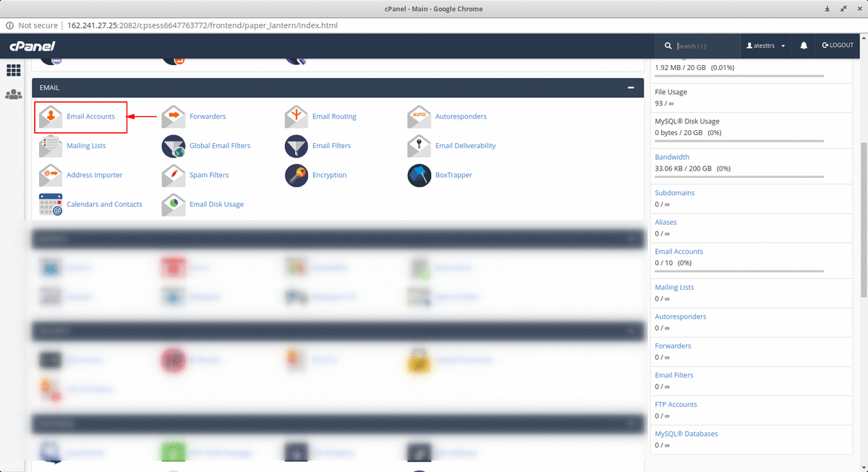The image size is (868, 472).
Task: Click the search magnifier icon
Action: click(x=668, y=46)
